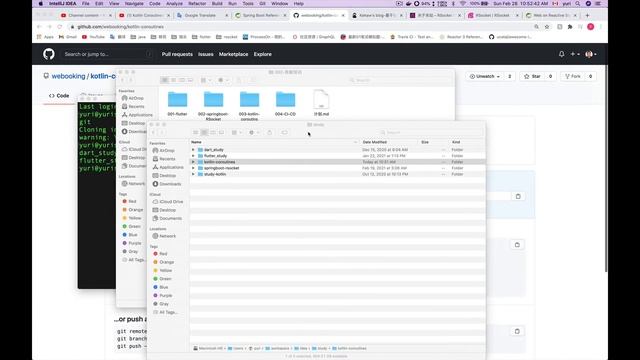This screenshot has height=360, width=640.
Task: Open GitHub profile avatar dropdown
Action: pos(591,54)
